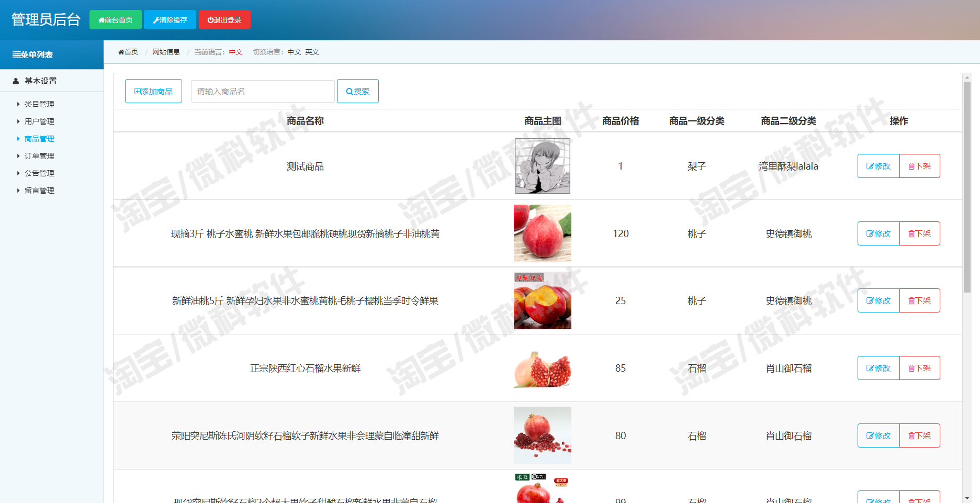Select name 正宗陕西红心石榴水果新鲜
Viewport: 980px width, 503px height.
coord(305,368)
